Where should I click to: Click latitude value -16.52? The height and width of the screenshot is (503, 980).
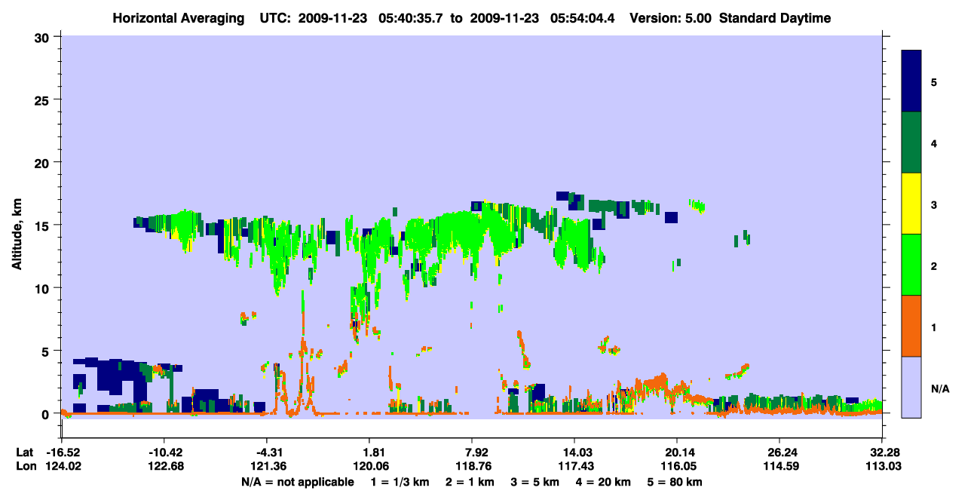point(62,452)
